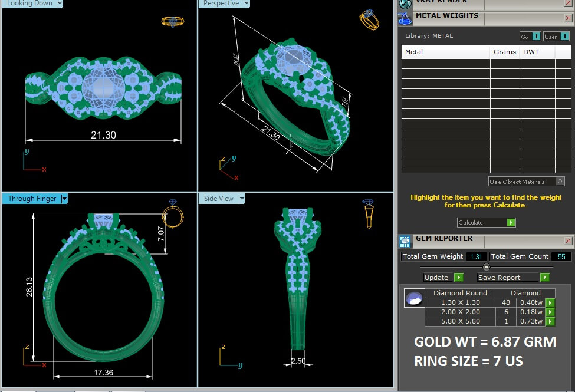Click the 0.18tw carat weight cell
Image resolution: width=575 pixels, height=392 pixels.
pyautogui.click(x=531, y=312)
